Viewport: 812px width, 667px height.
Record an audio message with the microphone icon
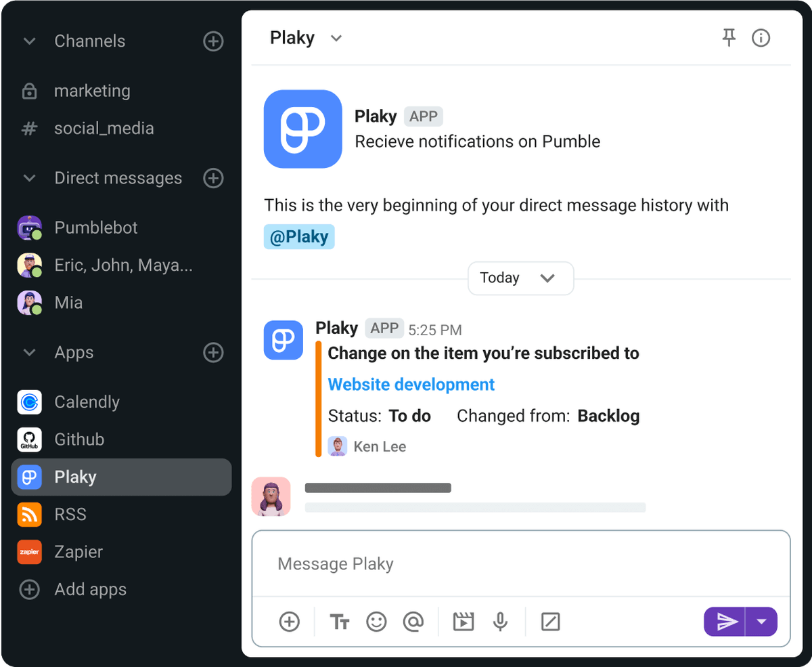point(499,622)
